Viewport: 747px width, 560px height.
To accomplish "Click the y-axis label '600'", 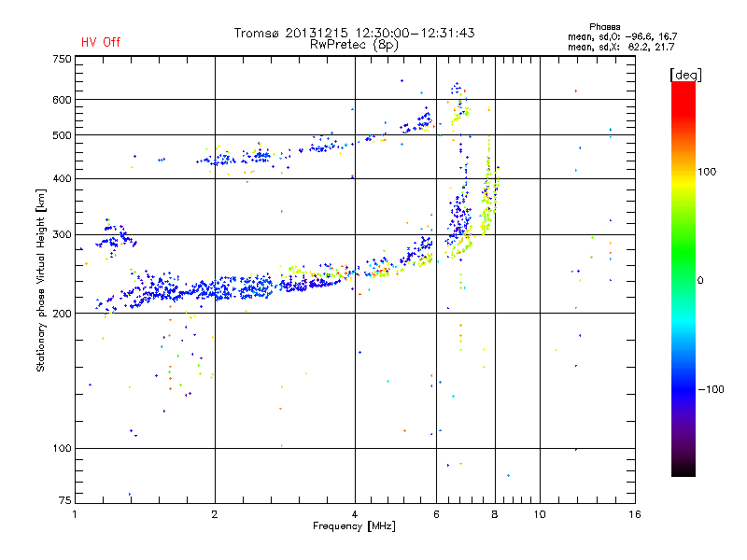I will click(62, 100).
